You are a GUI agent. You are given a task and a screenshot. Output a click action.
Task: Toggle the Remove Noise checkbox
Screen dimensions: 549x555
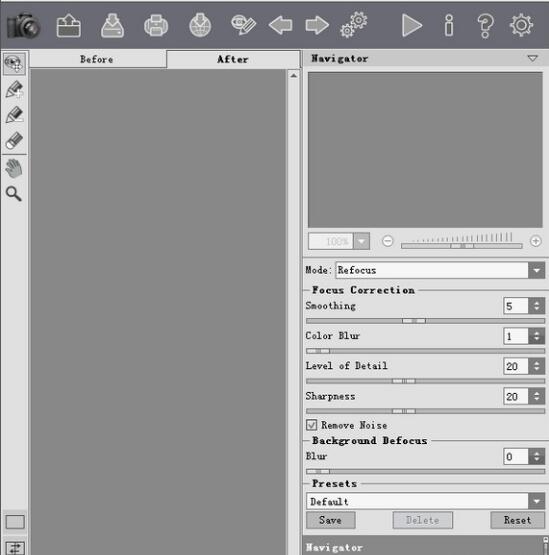(311, 425)
